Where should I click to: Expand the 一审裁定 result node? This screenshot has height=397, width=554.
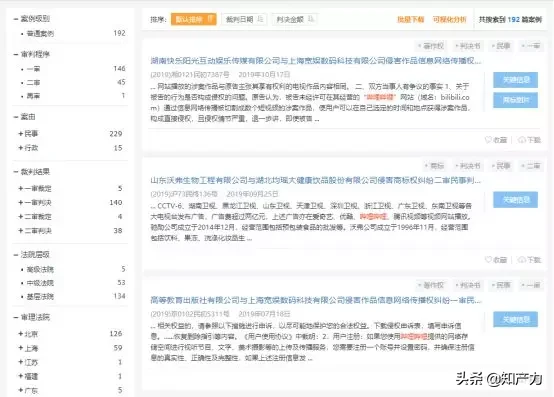[20, 189]
